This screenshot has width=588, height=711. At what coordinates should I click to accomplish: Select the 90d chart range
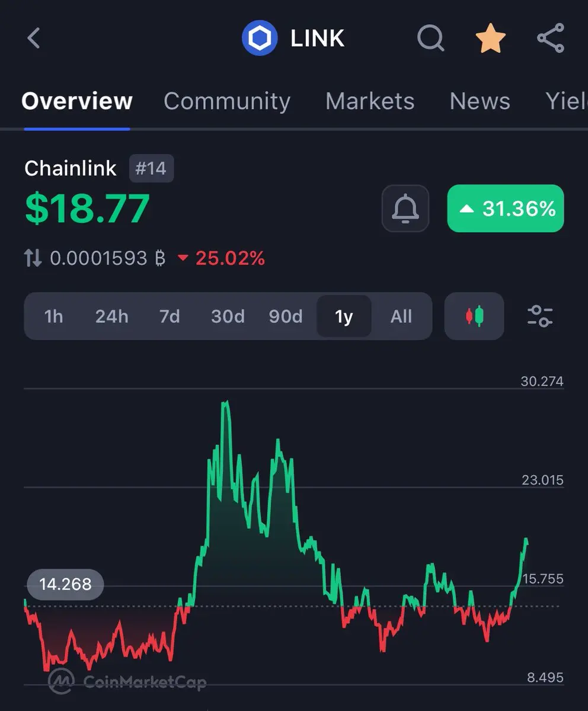click(286, 316)
